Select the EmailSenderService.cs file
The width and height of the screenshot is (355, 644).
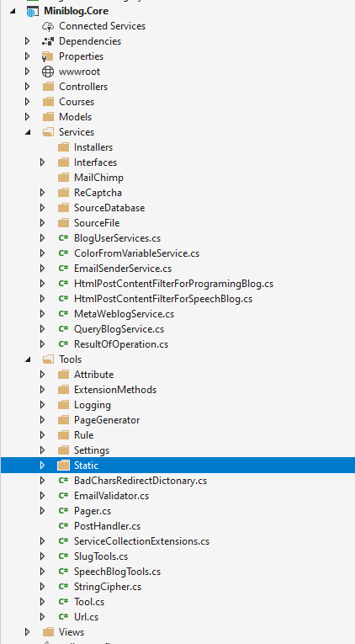tap(123, 269)
